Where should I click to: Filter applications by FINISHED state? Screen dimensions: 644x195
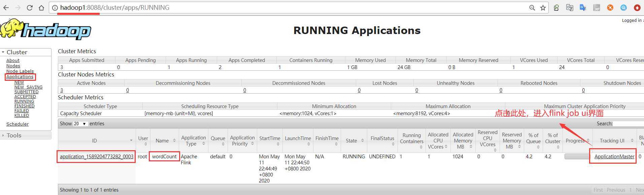(x=24, y=106)
